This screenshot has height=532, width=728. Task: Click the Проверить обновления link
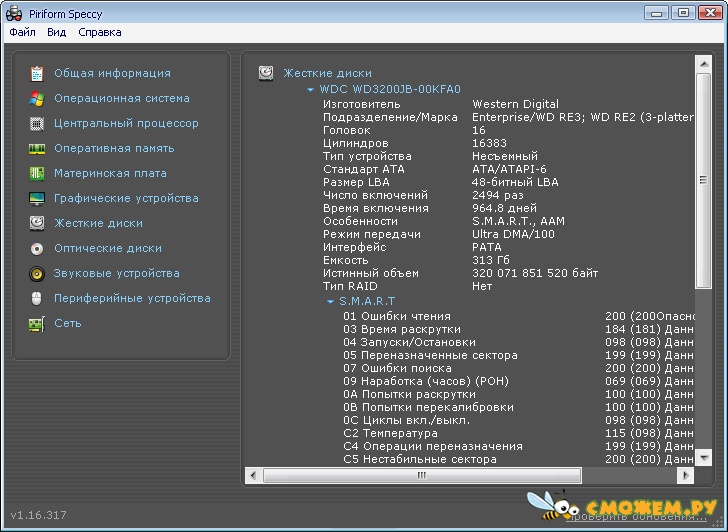click(x=638, y=516)
